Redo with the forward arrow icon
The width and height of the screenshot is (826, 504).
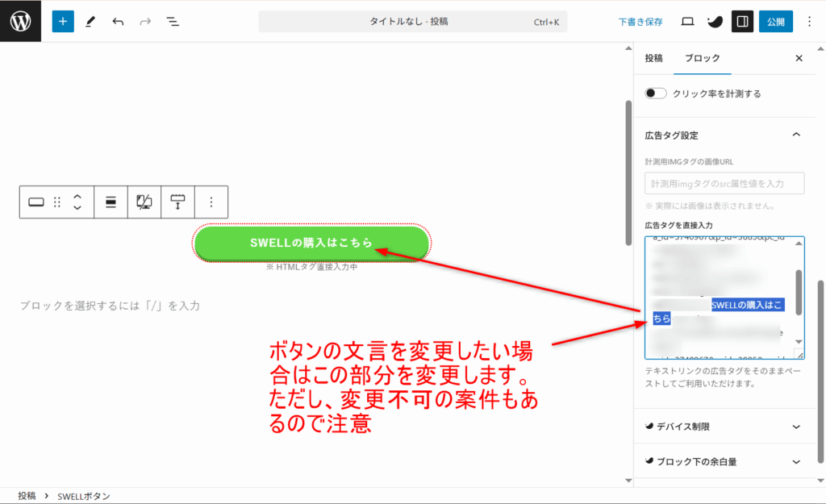coord(145,22)
